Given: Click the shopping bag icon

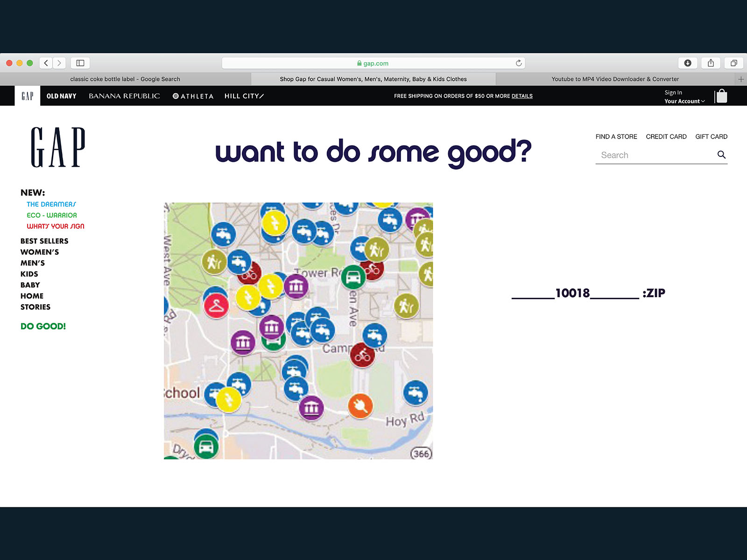Looking at the screenshot, I should (x=721, y=96).
